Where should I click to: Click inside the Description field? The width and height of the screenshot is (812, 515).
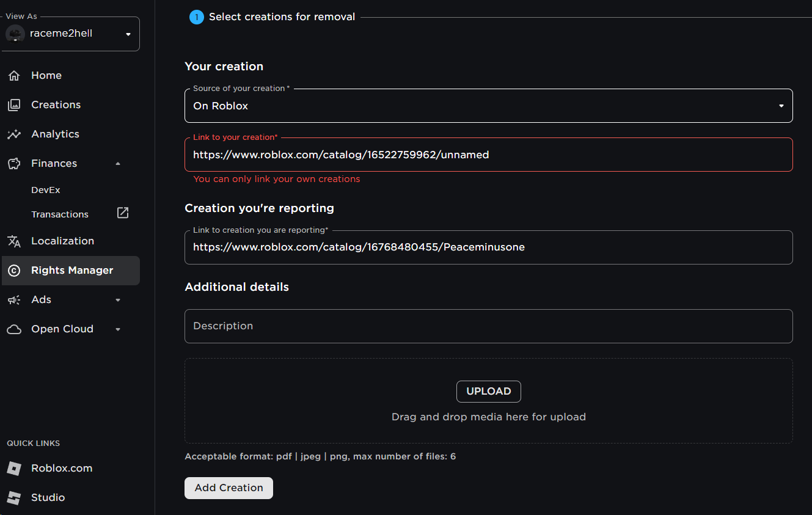(488, 326)
